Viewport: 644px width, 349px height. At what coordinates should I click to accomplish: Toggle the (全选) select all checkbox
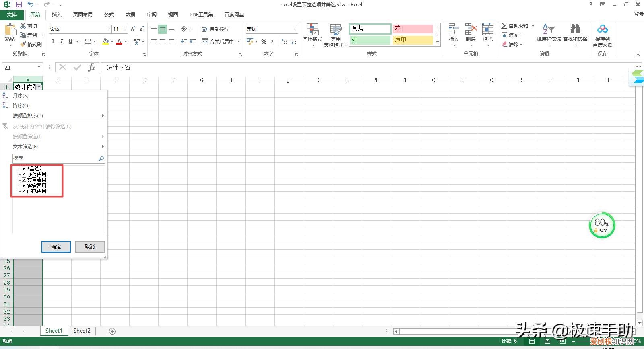[x=24, y=168]
